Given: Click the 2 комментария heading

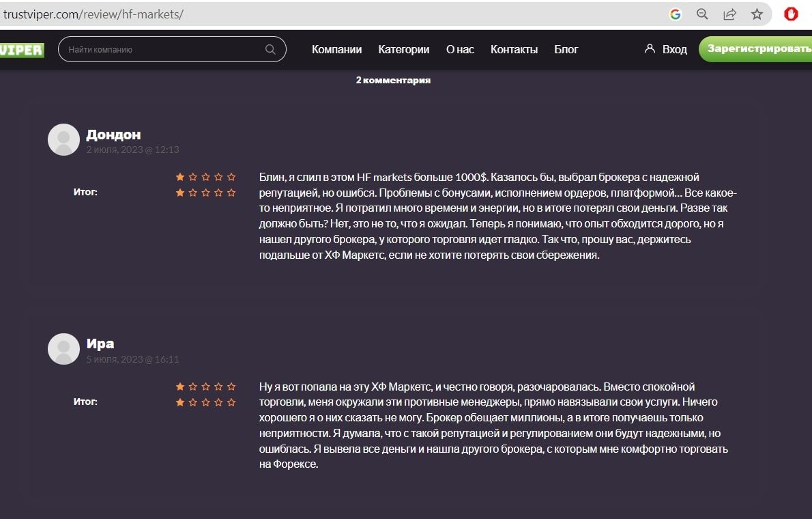Looking at the screenshot, I should [393, 81].
